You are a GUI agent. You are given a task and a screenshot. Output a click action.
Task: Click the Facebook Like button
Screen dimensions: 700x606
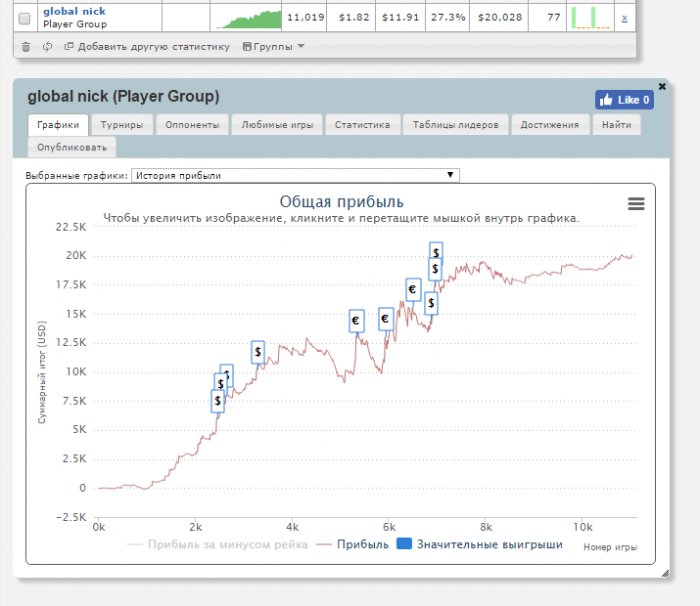[x=624, y=100]
